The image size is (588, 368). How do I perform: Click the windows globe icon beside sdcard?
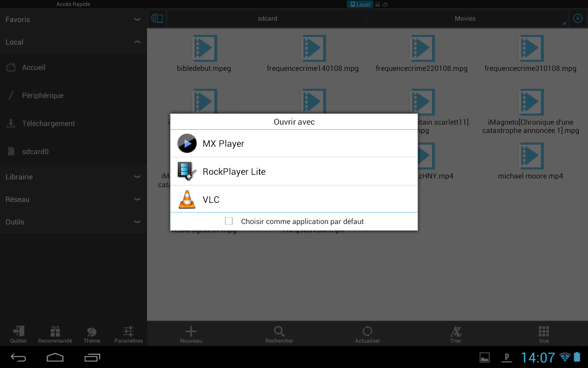tap(157, 18)
